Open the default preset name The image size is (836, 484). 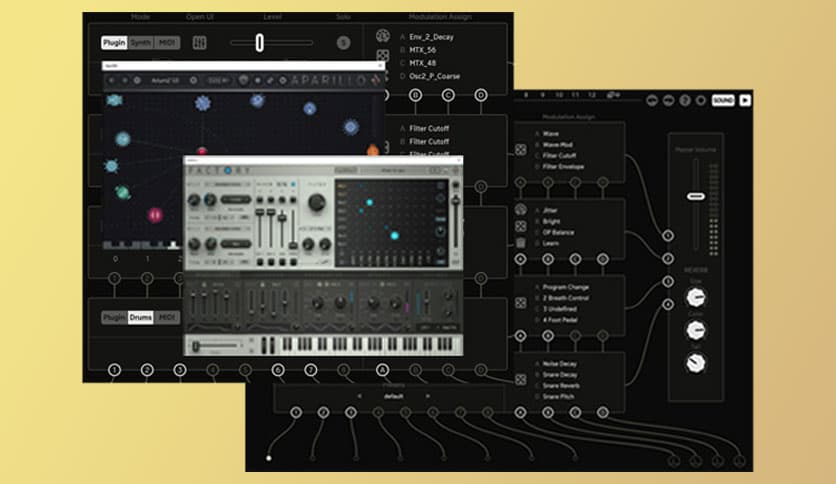tap(393, 396)
